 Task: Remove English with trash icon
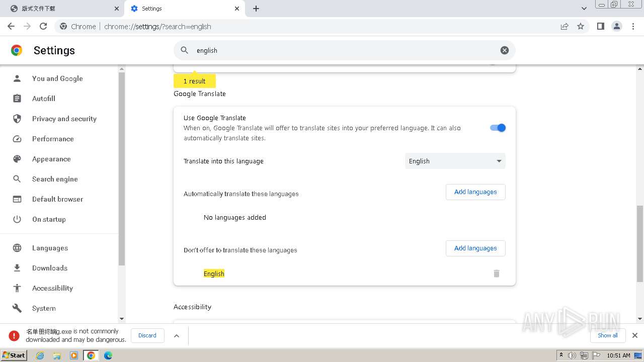[497, 274]
